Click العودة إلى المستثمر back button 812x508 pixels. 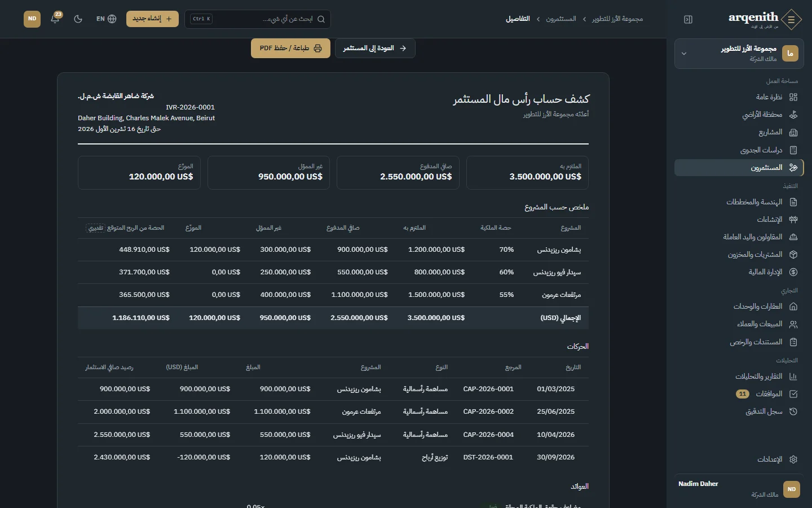(375, 48)
